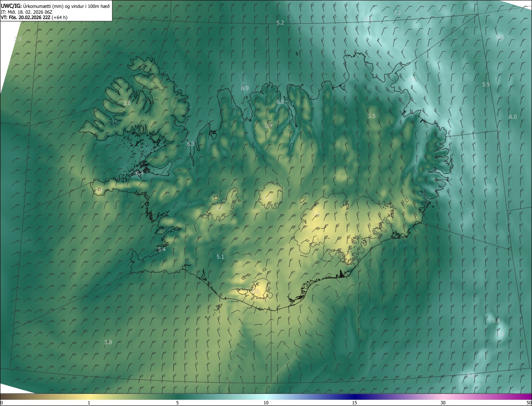Click the colorbar tick label 5

(177, 403)
